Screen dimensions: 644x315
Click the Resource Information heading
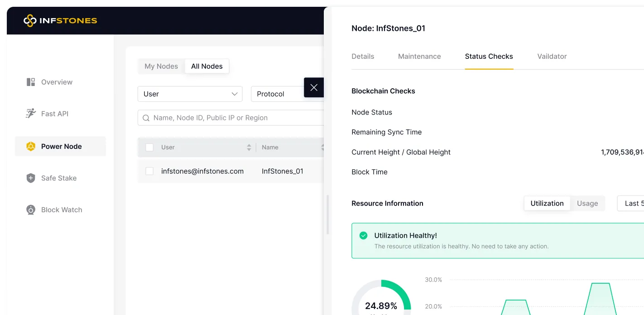(x=388, y=203)
